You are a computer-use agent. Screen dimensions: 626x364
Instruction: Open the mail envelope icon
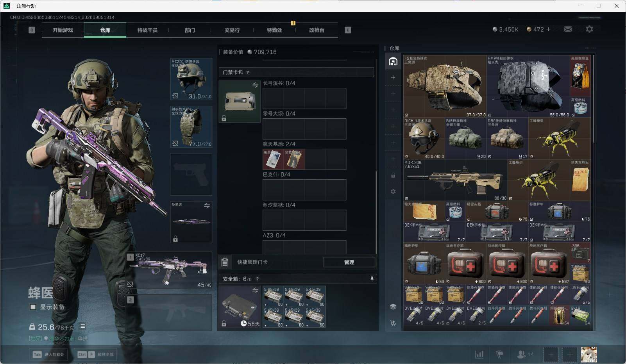click(568, 29)
